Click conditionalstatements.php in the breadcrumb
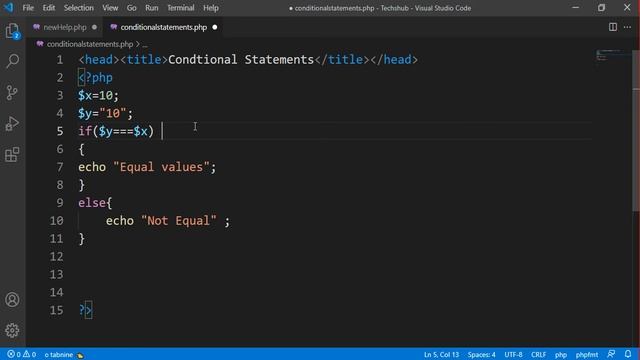This screenshot has height=360, width=640. pos(89,44)
